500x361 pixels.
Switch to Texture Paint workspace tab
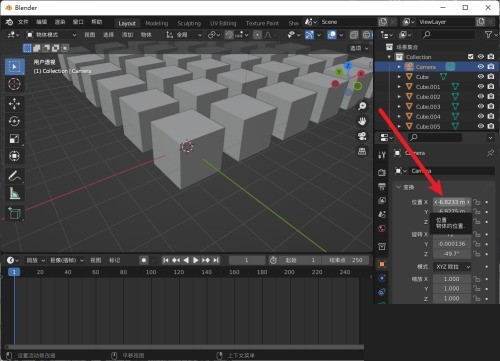click(262, 23)
